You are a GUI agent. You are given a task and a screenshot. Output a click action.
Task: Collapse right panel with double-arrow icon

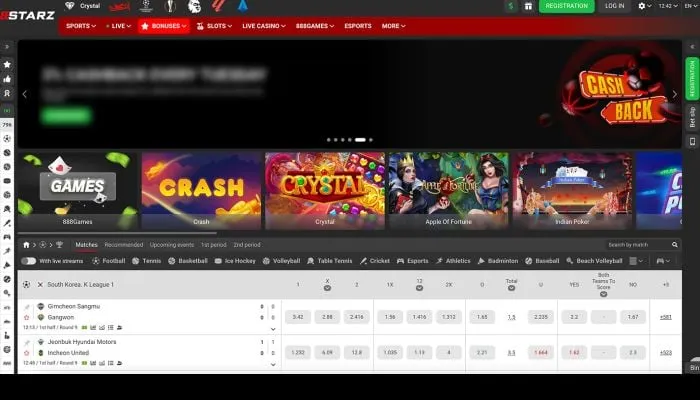coord(692,46)
